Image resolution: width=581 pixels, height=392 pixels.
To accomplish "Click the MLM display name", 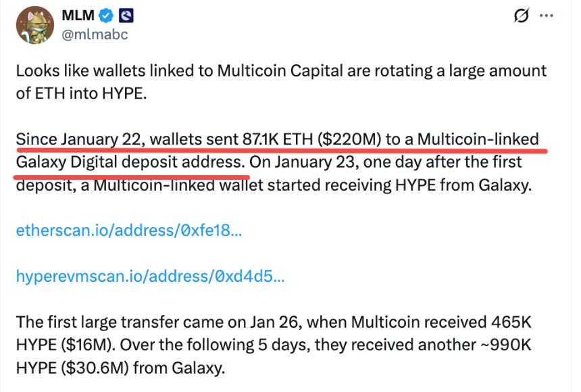I will pyautogui.click(x=79, y=15).
